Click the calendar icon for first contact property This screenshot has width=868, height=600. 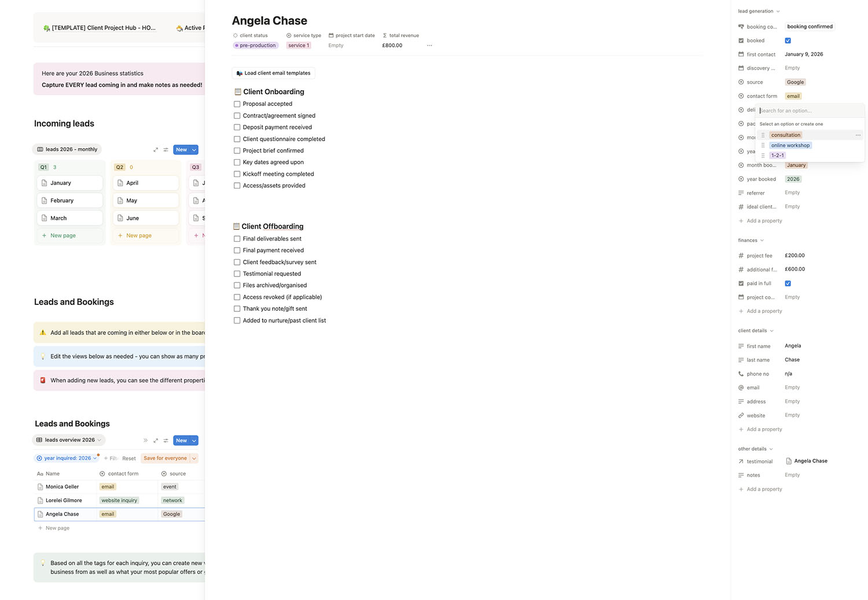pyautogui.click(x=741, y=54)
